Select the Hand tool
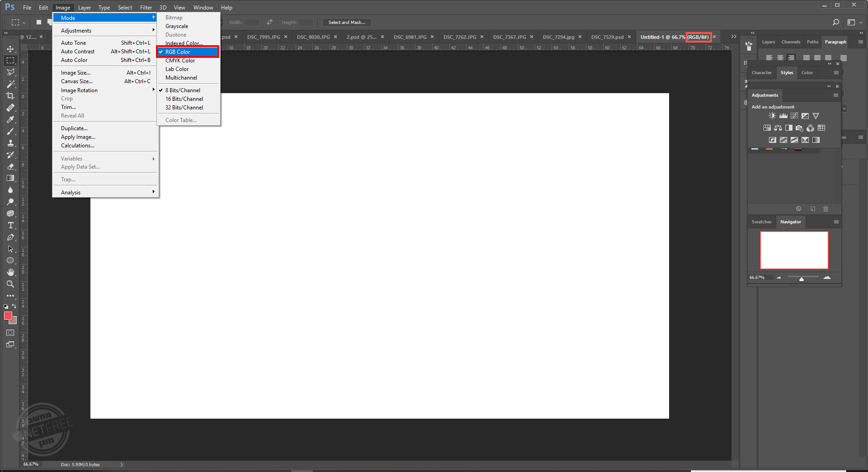 (x=10, y=272)
